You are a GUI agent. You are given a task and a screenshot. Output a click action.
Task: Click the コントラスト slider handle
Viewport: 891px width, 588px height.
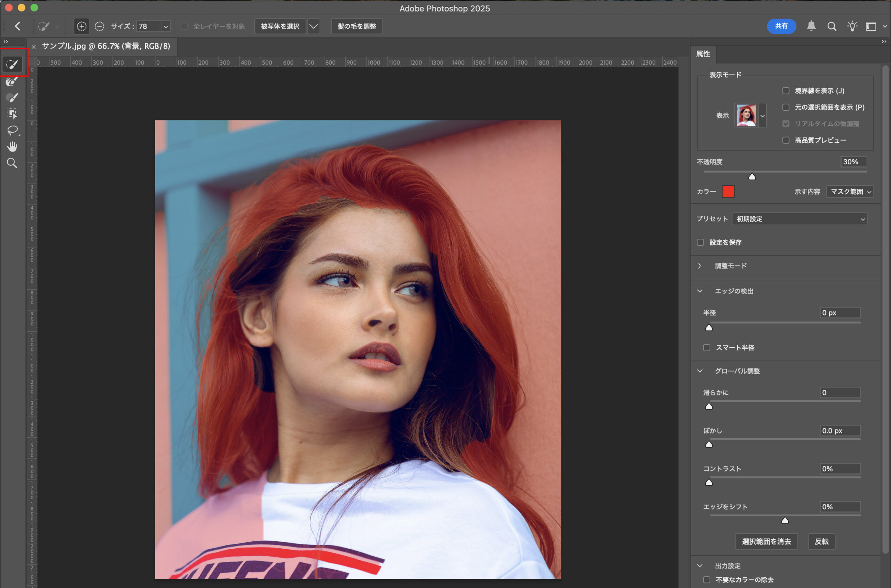click(x=709, y=483)
